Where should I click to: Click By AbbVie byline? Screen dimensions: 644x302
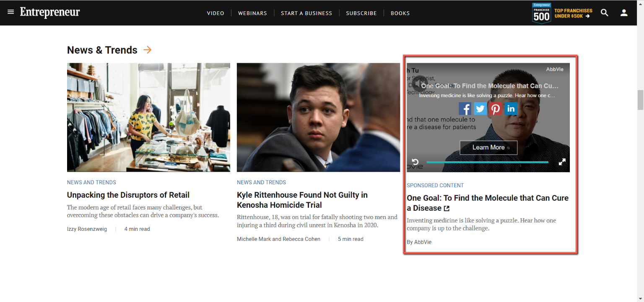click(419, 242)
